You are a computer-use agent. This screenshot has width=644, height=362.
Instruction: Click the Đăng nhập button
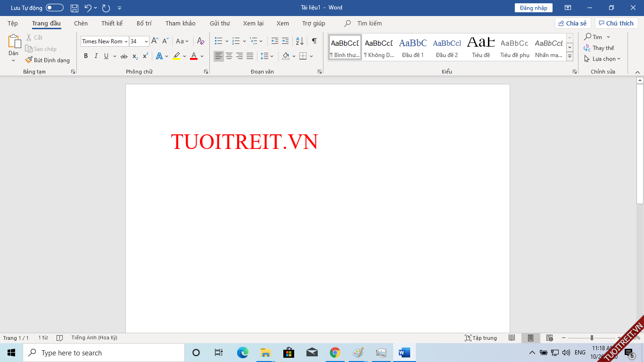click(x=533, y=8)
